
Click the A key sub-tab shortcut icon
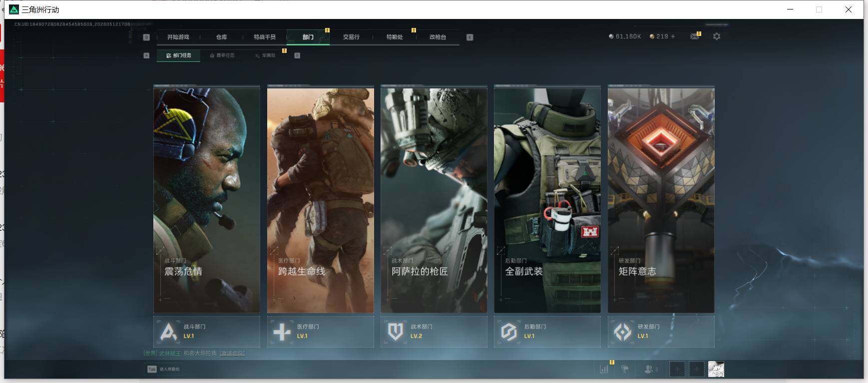coord(146,55)
